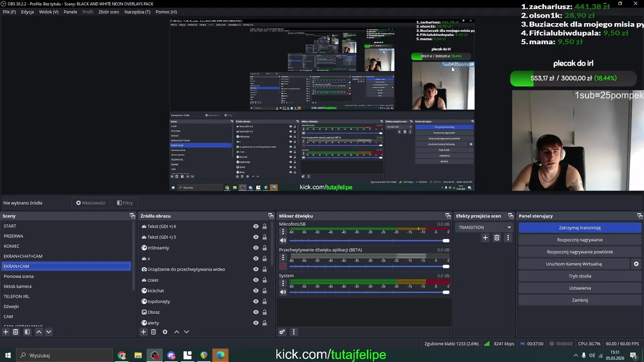Select the TELEFON IRL scene
The image size is (644, 362).
[66, 297]
